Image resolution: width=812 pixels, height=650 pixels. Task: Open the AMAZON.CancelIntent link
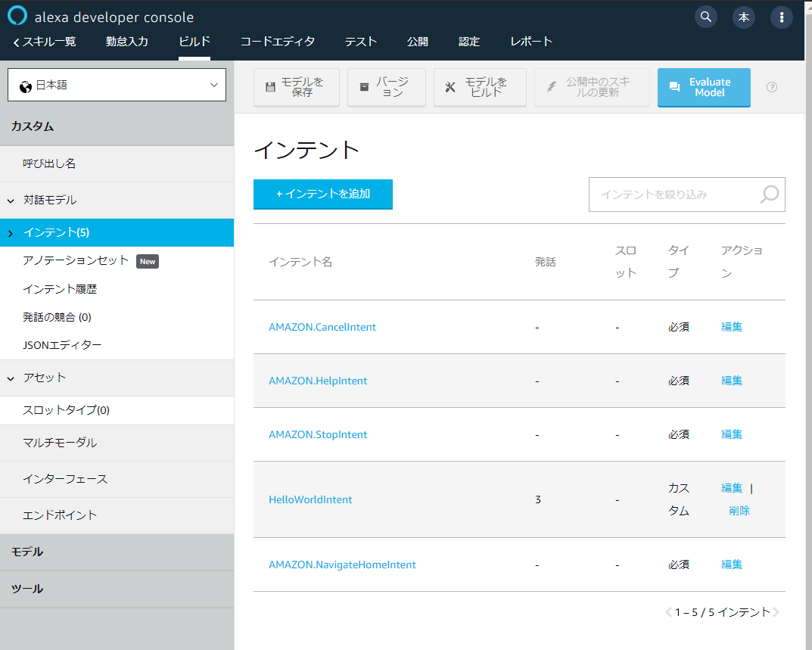(322, 328)
